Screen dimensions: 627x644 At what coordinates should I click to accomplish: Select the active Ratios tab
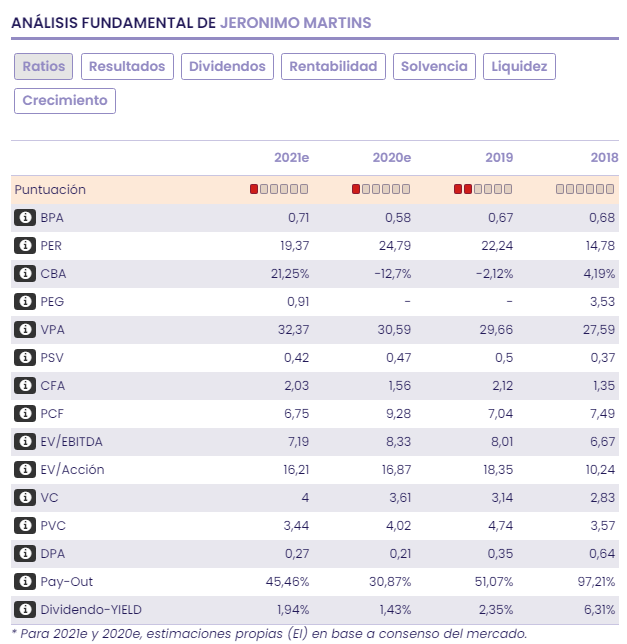click(44, 67)
